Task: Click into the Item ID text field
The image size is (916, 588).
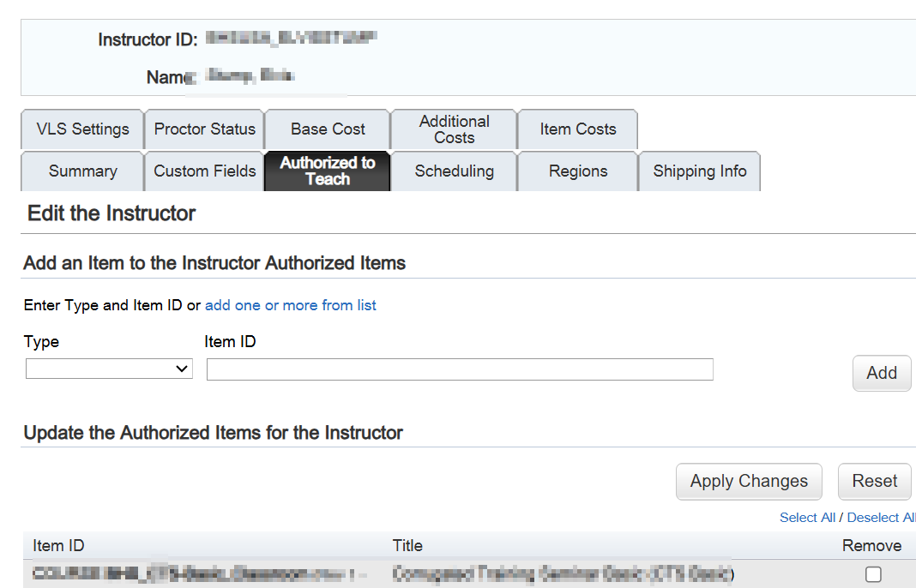Action: click(x=460, y=369)
